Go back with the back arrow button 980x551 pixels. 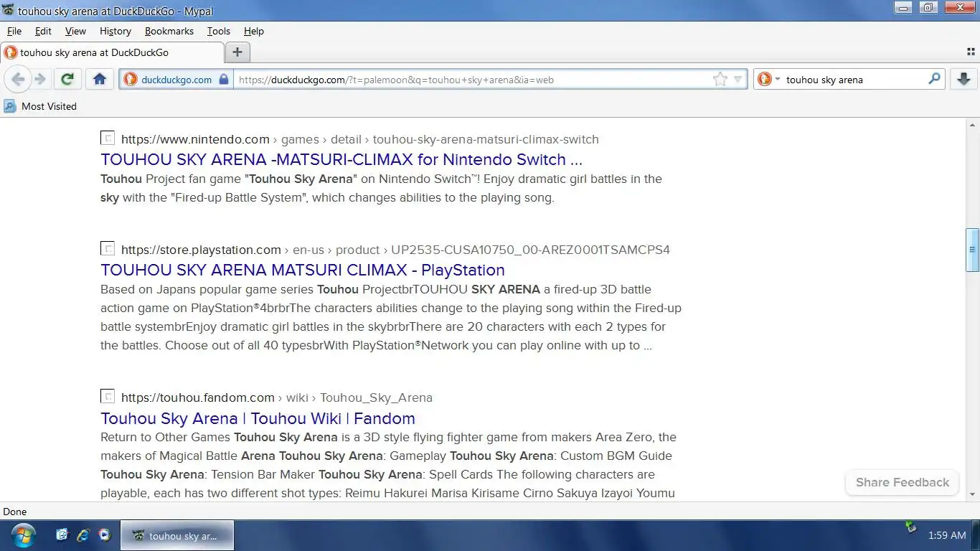click(19, 80)
